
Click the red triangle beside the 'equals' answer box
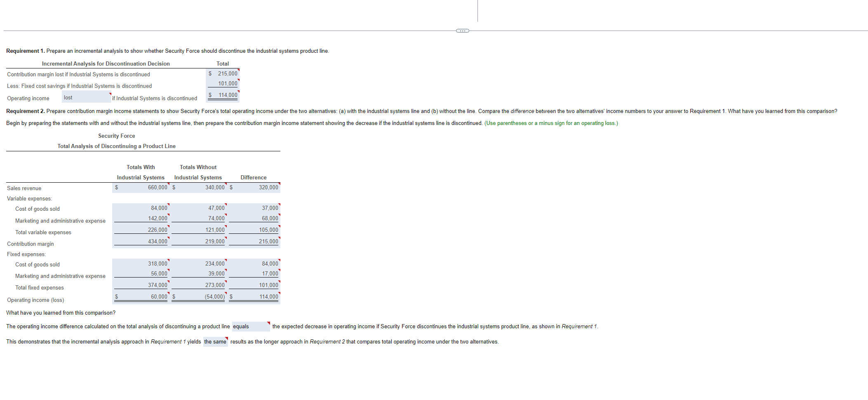point(268,323)
